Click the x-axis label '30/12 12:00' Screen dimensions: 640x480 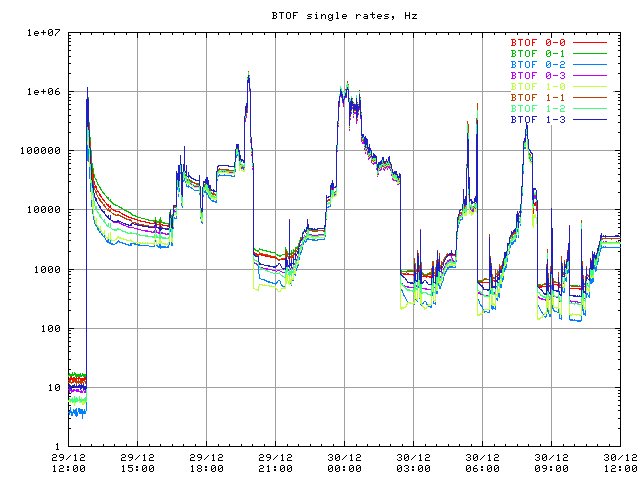click(x=620, y=463)
